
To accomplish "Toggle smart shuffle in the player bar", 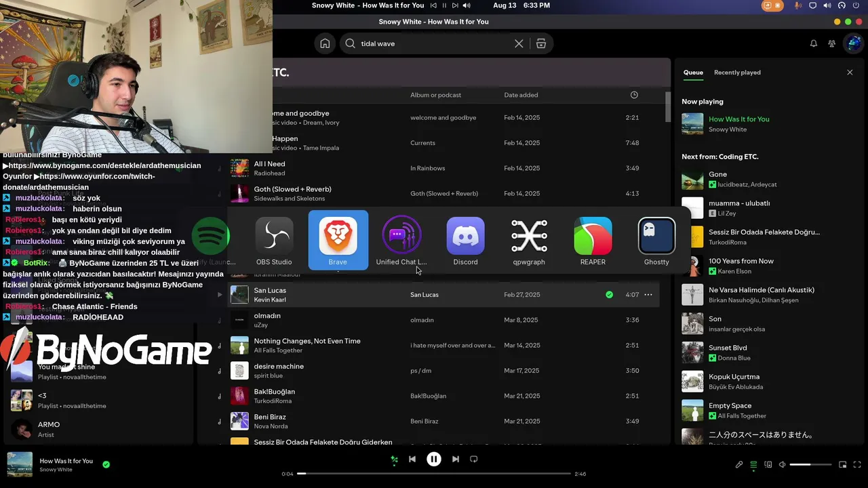I will (394, 460).
